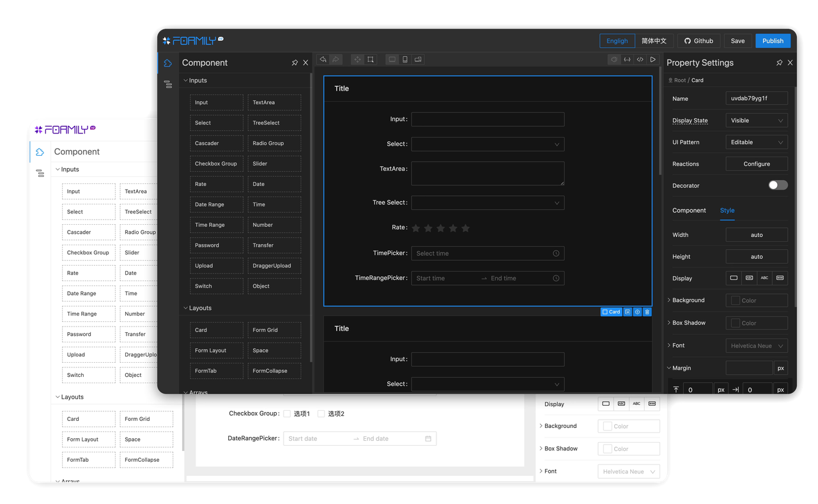Viewport: 818px width, 504px height.
Task: Click the undo arrow in the canvas toolbar
Action: (323, 59)
